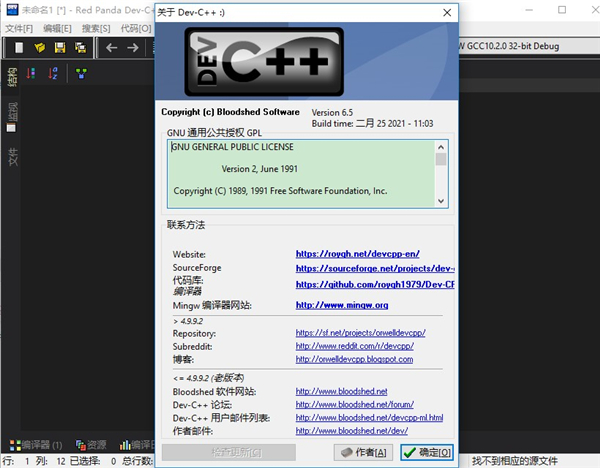
Task: Click the sort alphabetically icon
Action: pos(53,73)
